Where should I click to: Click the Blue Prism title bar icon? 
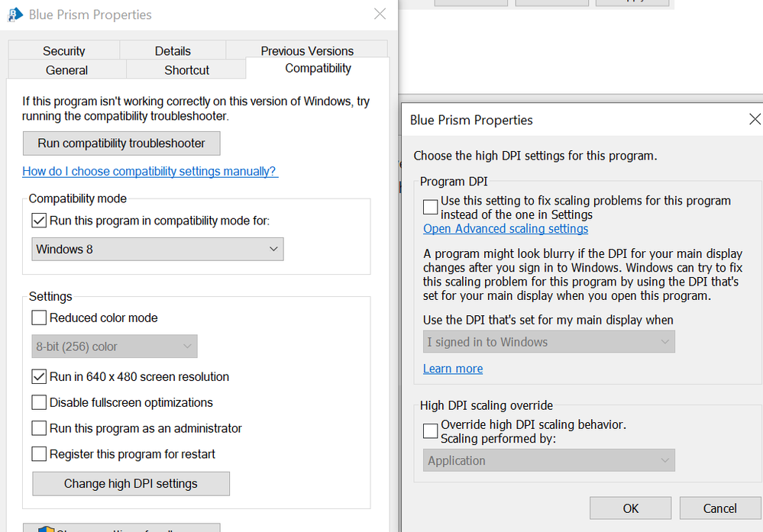15,15
